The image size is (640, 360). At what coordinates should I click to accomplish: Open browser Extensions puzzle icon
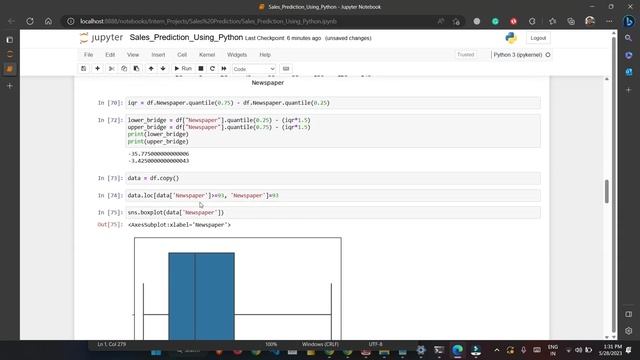(x=532, y=21)
